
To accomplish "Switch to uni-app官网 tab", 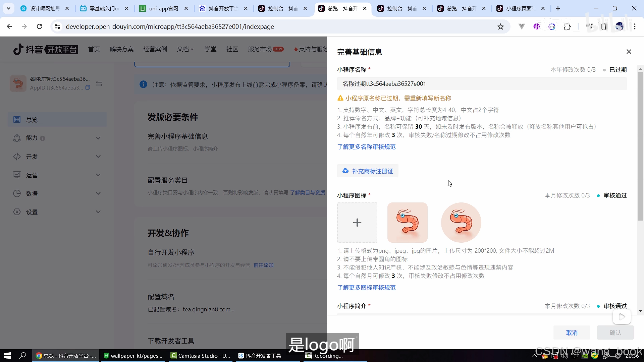I will point(164,8).
